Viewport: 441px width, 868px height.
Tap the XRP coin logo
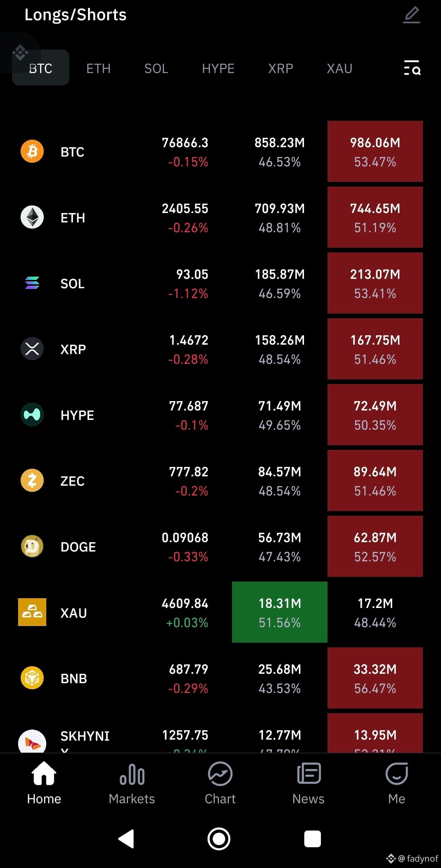coord(32,349)
